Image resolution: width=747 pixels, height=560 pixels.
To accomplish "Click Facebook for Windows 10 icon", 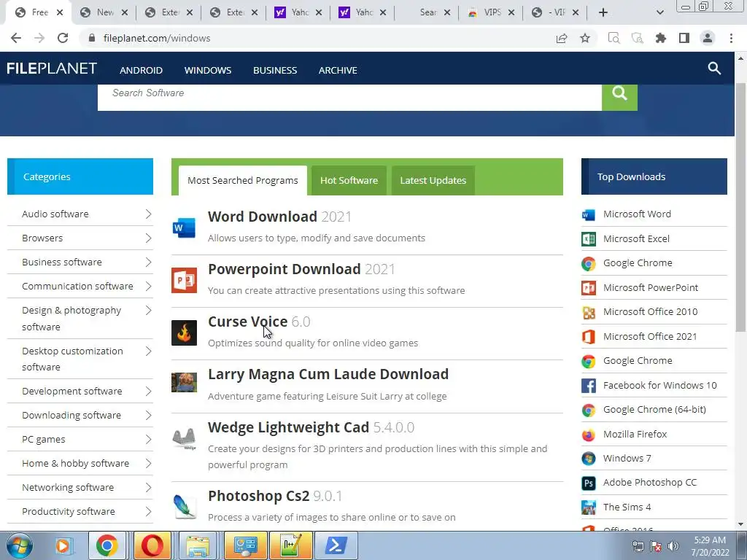I will click(x=589, y=386).
